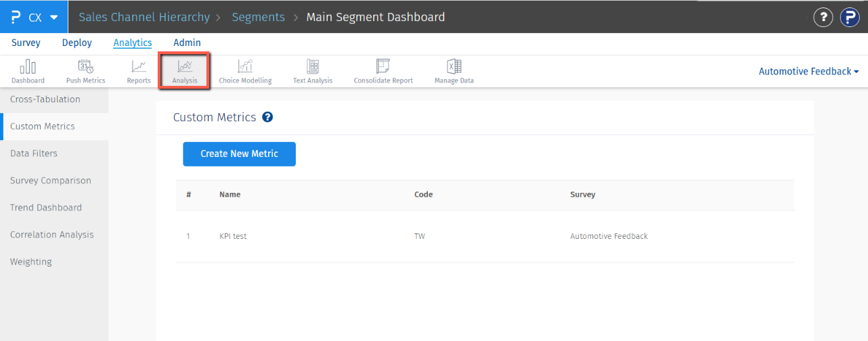868x341 pixels.
Task: Click the Custom Metrics help icon
Action: pos(267,117)
